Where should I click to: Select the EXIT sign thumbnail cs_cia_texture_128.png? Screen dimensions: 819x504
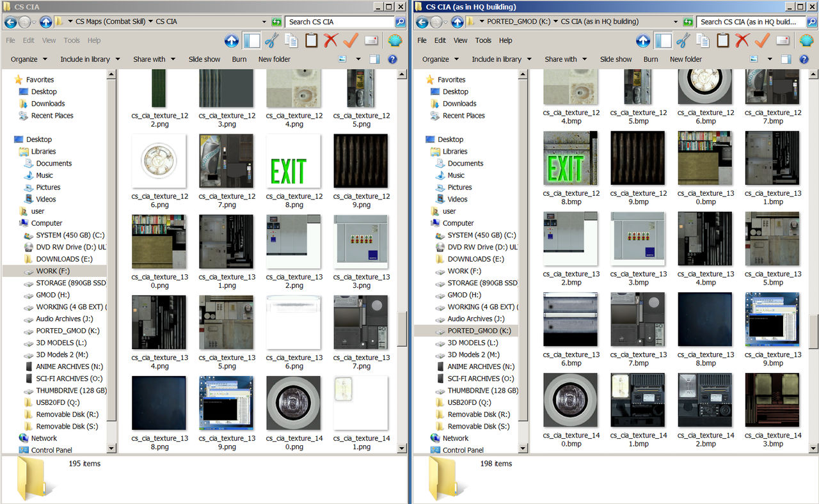coord(293,161)
